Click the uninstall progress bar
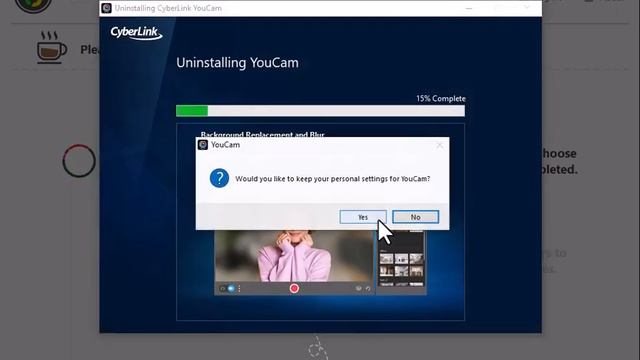This screenshot has width=640, height=360. (320, 111)
